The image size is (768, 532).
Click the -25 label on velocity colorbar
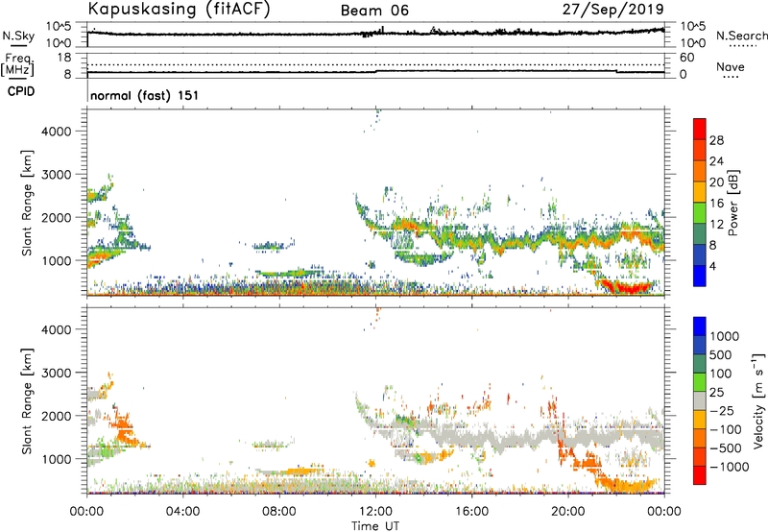point(722,410)
